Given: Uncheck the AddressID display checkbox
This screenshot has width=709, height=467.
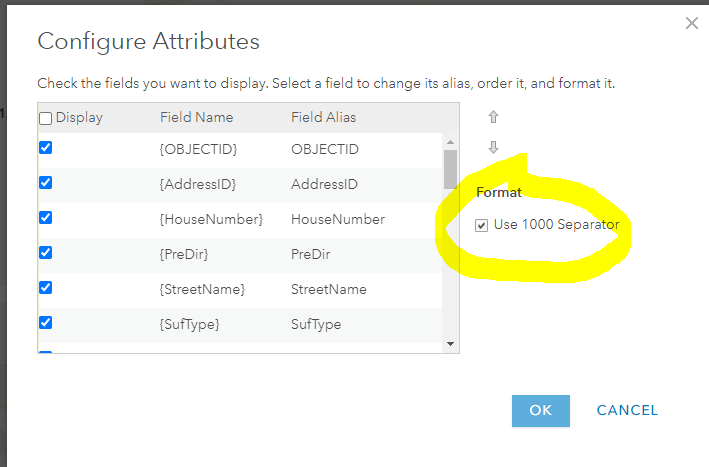Looking at the screenshot, I should click(x=45, y=183).
